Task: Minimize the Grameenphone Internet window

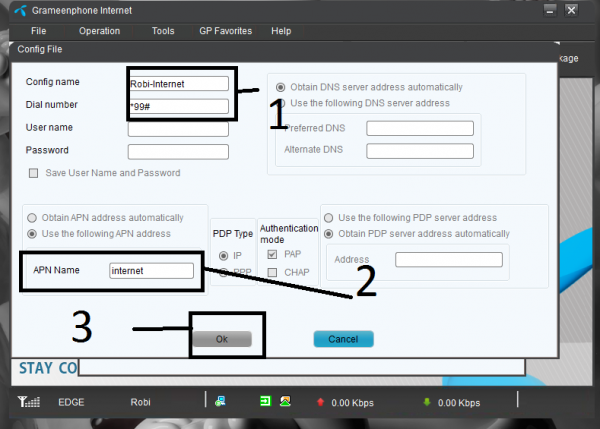Action: click(x=550, y=10)
